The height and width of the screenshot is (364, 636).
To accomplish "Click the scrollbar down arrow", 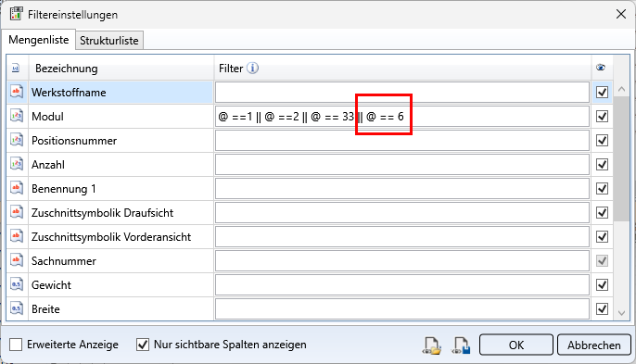I will coord(621,313).
